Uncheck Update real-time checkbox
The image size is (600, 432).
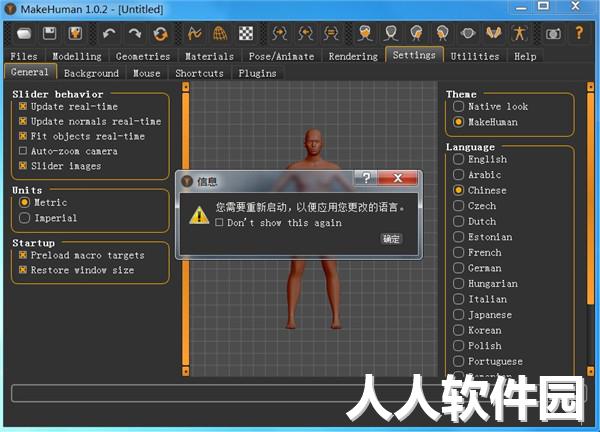click(23, 106)
